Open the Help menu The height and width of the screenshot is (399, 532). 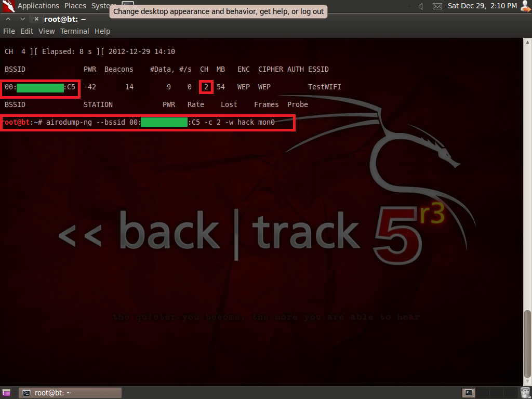[102, 31]
